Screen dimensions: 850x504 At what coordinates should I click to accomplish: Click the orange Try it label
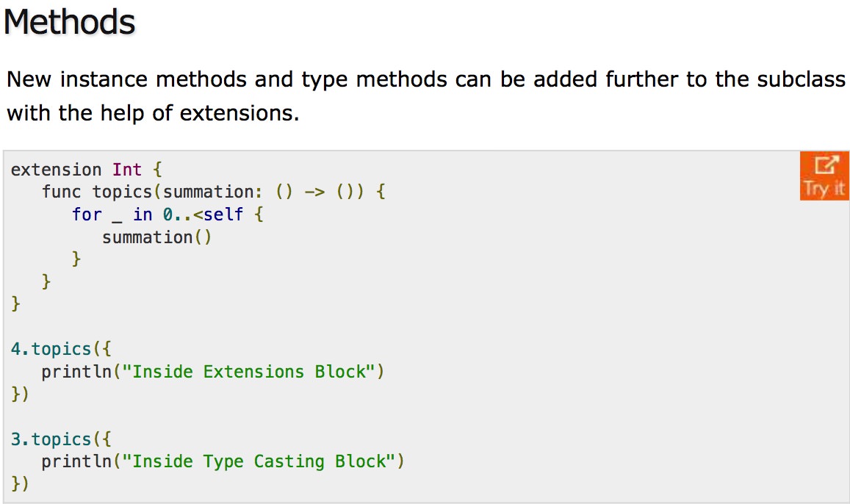click(824, 190)
